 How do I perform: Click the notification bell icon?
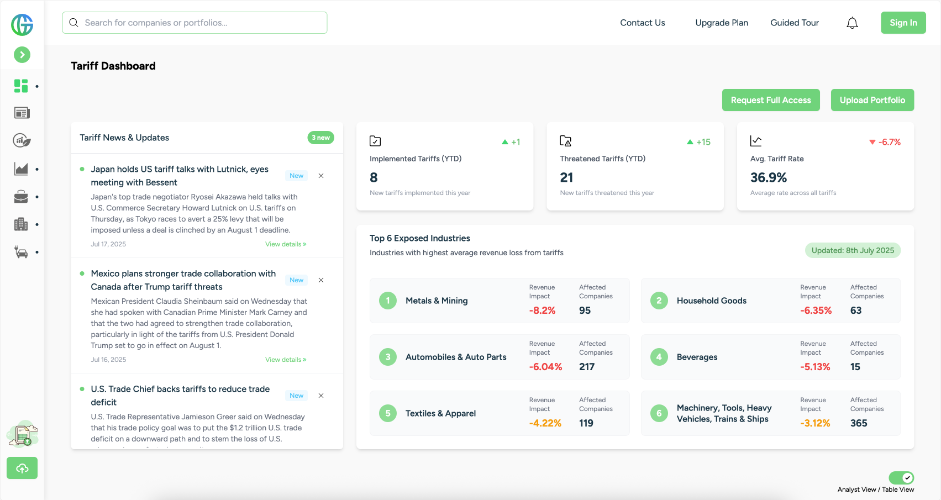click(x=852, y=23)
